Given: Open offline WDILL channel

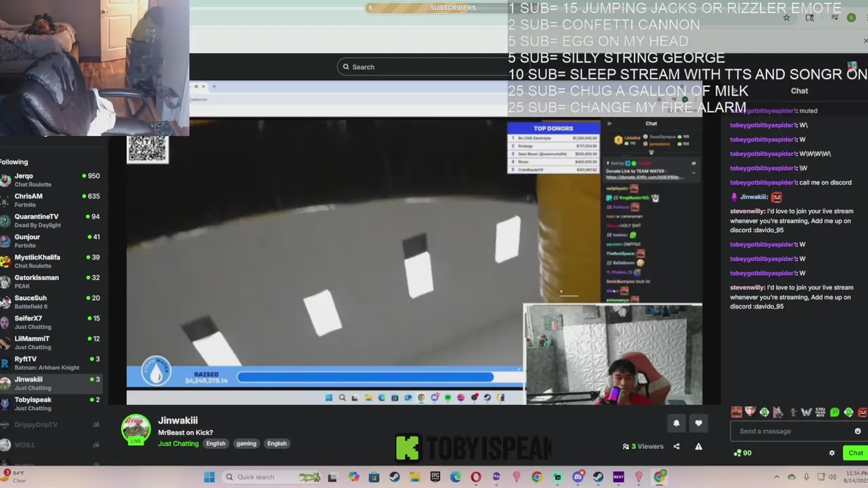Looking at the screenshot, I should (x=51, y=445).
